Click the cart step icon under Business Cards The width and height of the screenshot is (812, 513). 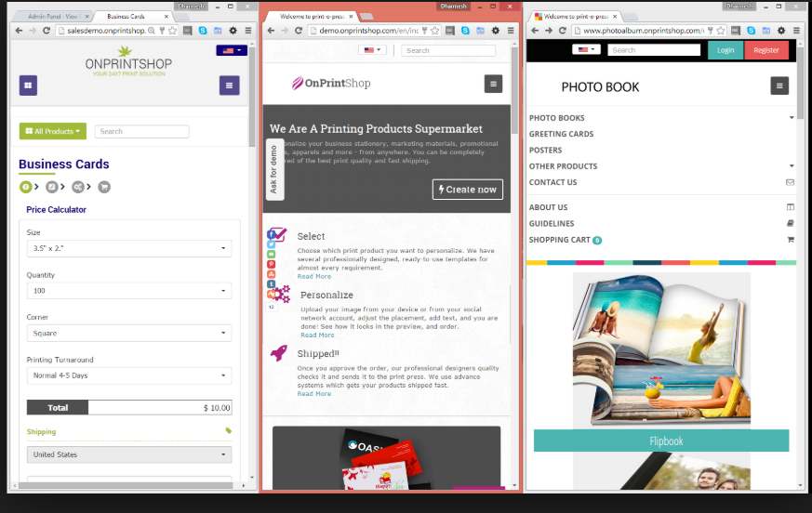tap(104, 187)
